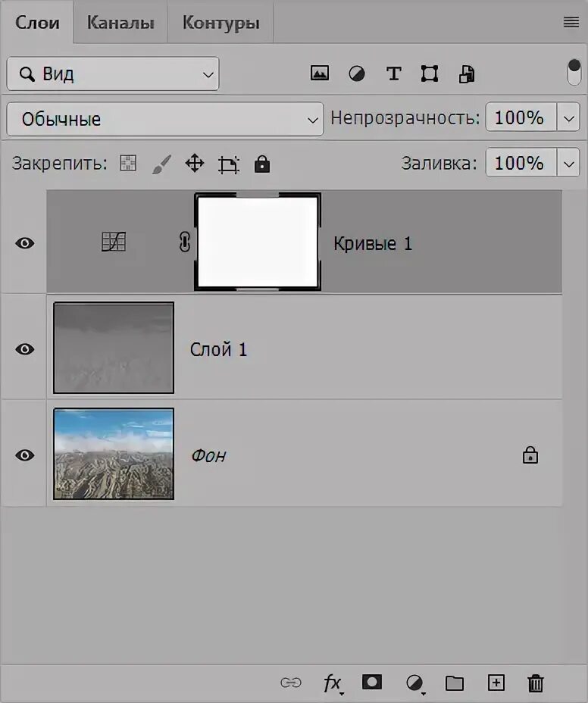Filter by smart objects icon
This screenshot has height=703, width=588.
click(467, 74)
